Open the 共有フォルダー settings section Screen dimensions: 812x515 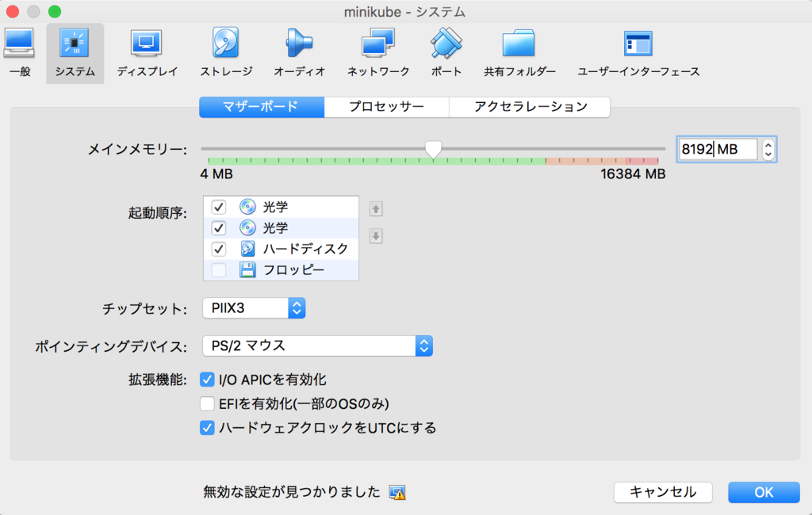(519, 51)
